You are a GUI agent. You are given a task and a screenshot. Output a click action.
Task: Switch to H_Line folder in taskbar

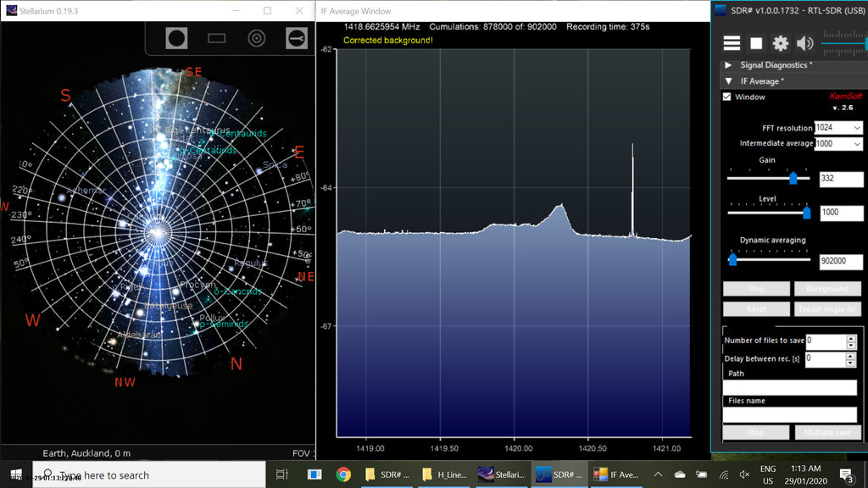pos(441,474)
